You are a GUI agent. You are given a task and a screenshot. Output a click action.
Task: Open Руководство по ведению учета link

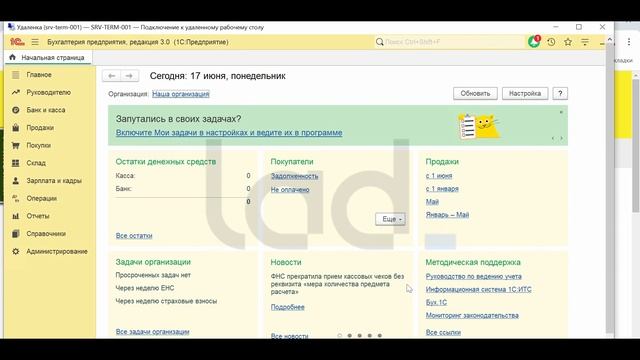click(473, 276)
